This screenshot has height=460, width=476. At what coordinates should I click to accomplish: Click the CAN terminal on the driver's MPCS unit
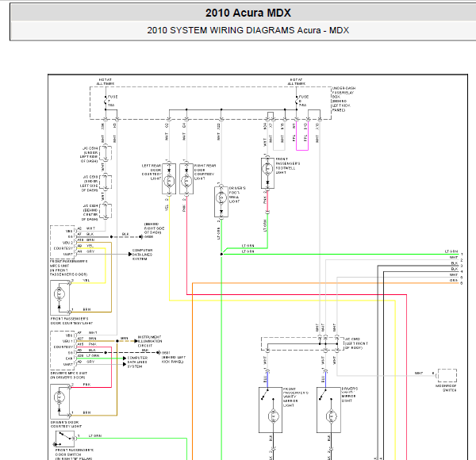click(x=70, y=358)
